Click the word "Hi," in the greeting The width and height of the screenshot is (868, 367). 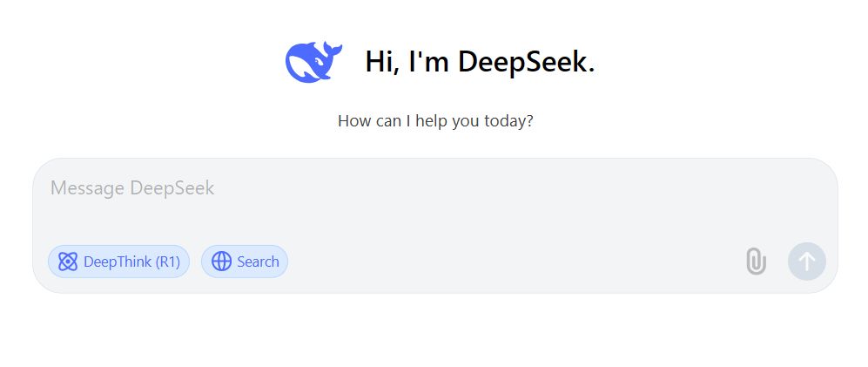coord(382,62)
